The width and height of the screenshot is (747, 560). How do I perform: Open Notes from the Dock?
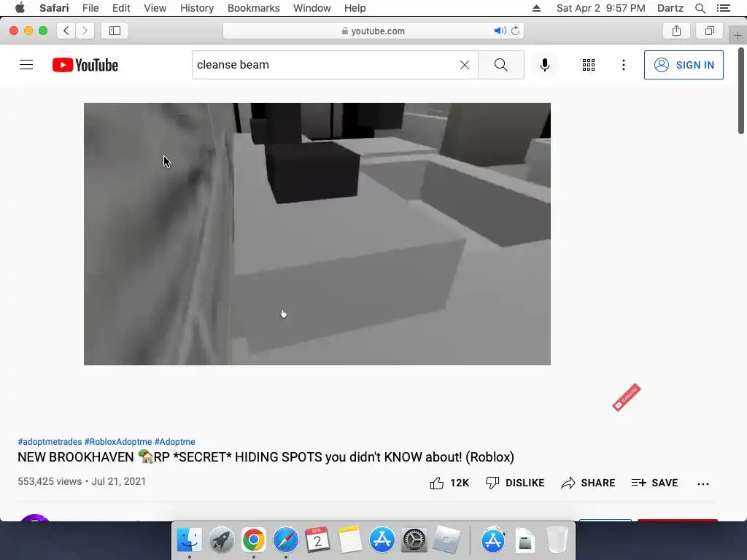tap(350, 540)
